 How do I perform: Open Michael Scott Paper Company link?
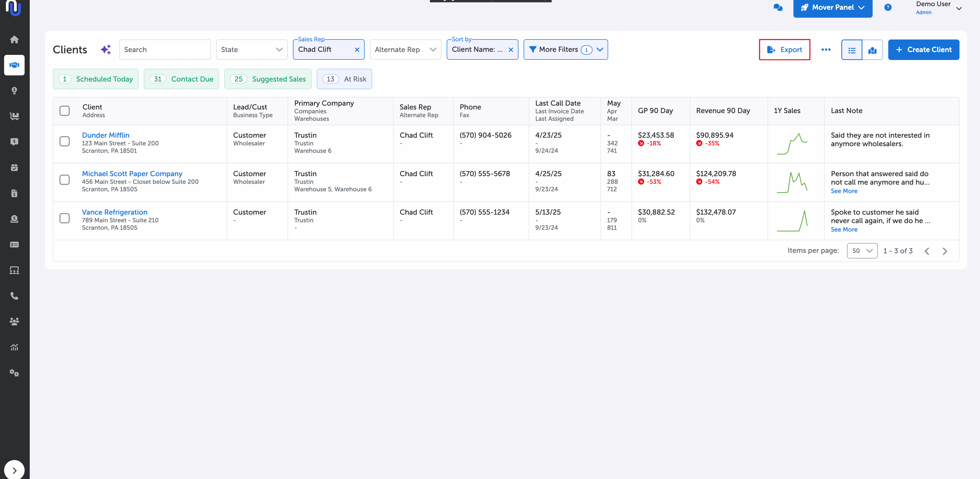click(x=132, y=174)
